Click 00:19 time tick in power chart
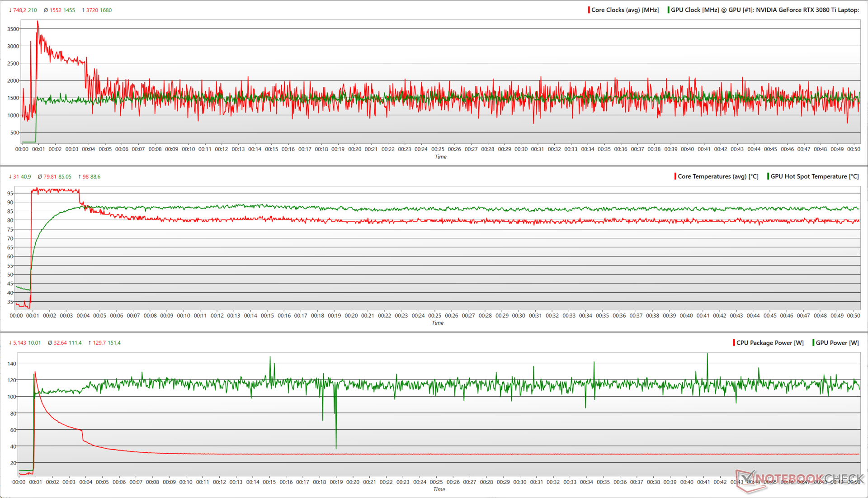868x498 pixels. coord(336,482)
